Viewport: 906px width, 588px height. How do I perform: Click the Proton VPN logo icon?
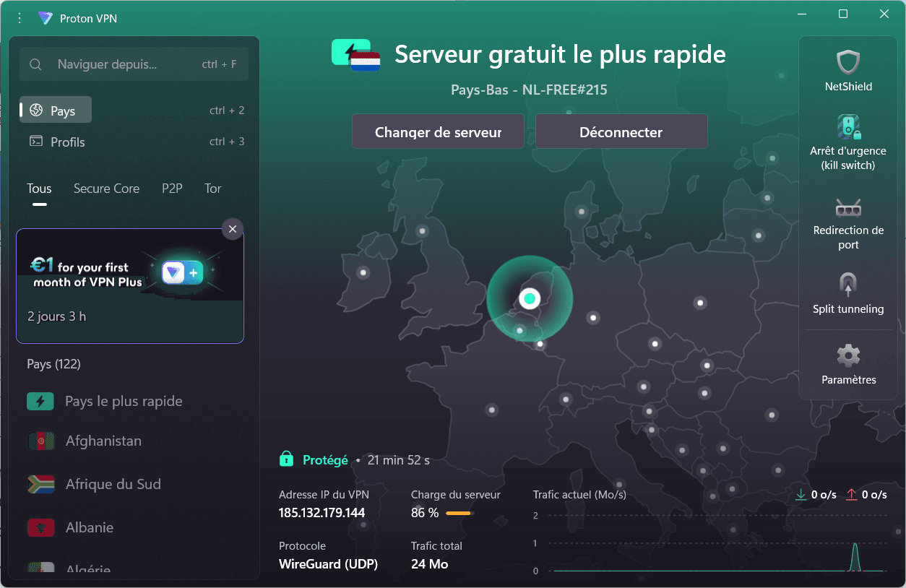[46, 18]
